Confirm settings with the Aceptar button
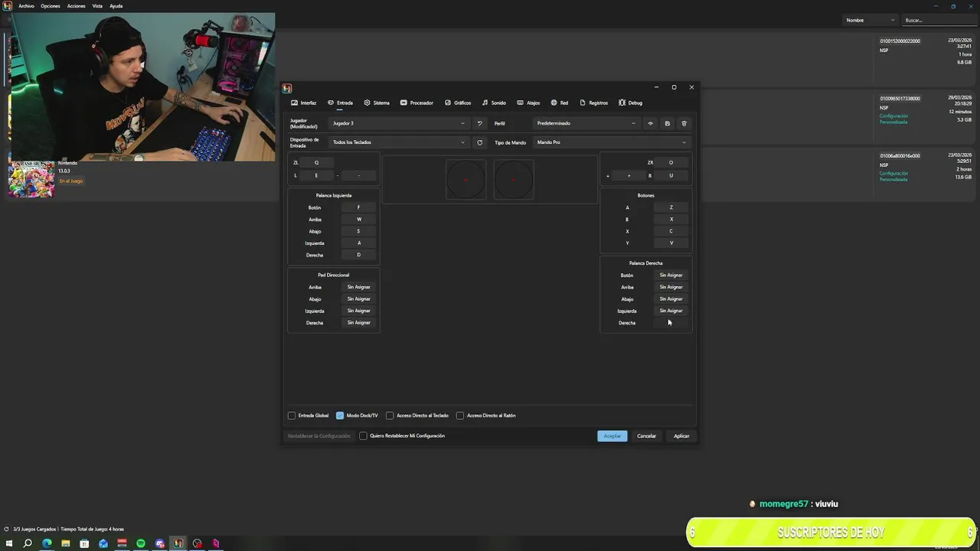The image size is (980, 551). 612,436
